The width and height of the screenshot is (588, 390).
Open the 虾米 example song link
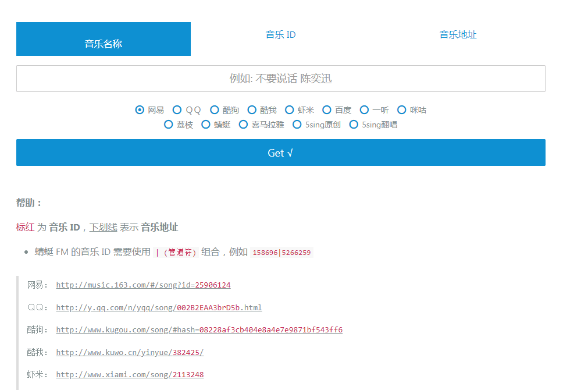click(x=129, y=374)
